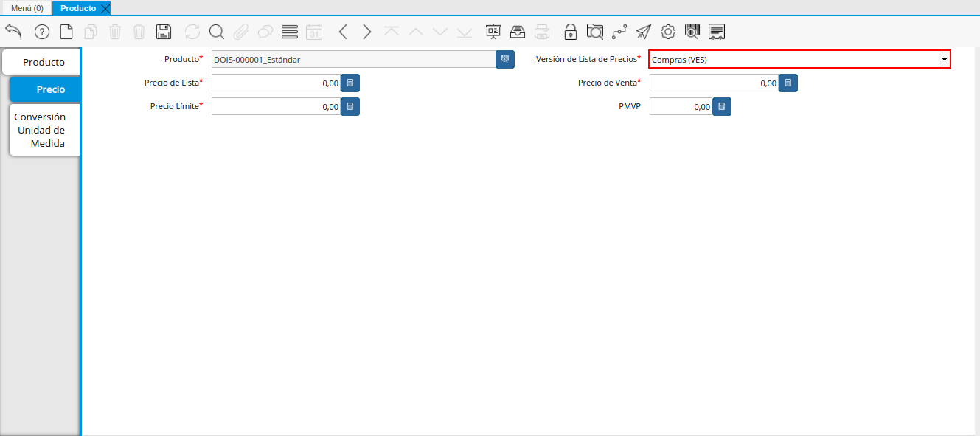Open the Precio Límite calculator button
This screenshot has height=436, width=980.
click(x=350, y=107)
